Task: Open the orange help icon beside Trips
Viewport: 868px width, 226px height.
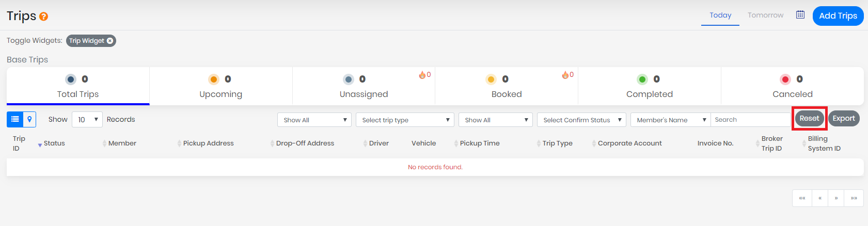Action: 44,17
